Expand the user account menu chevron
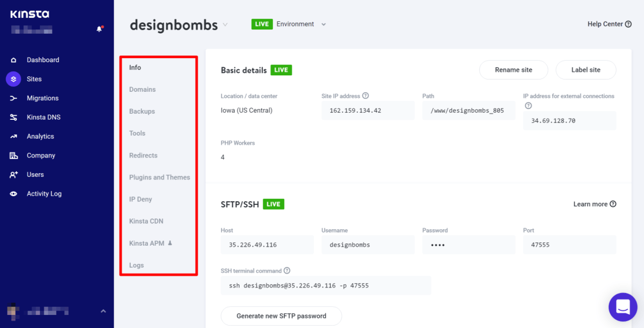 click(x=103, y=311)
